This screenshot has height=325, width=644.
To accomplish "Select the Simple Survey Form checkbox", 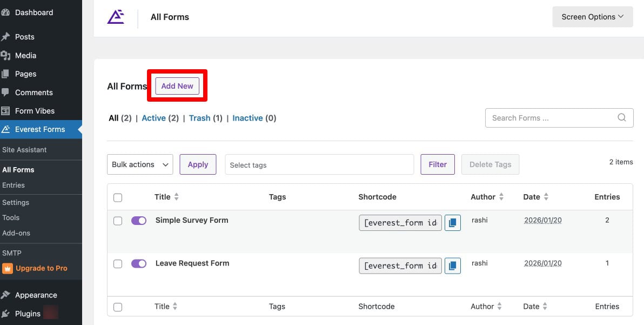I will (118, 221).
